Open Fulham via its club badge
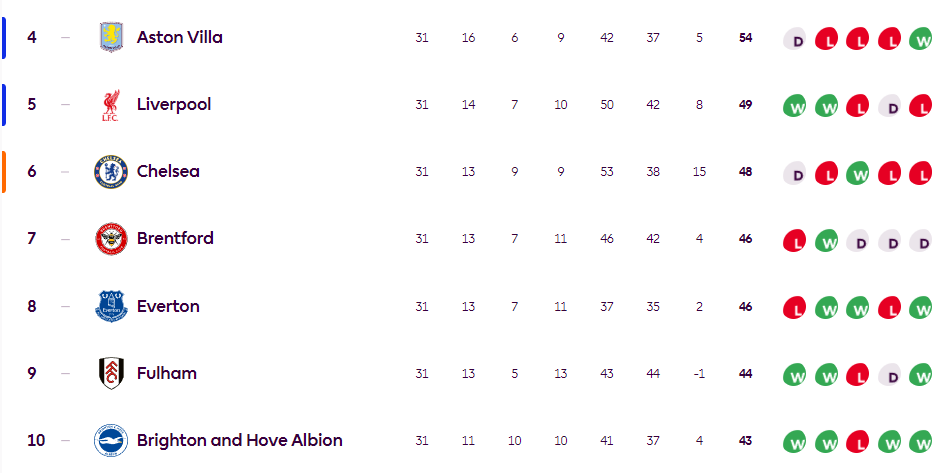Viewport: 949px width, 473px height. click(111, 373)
